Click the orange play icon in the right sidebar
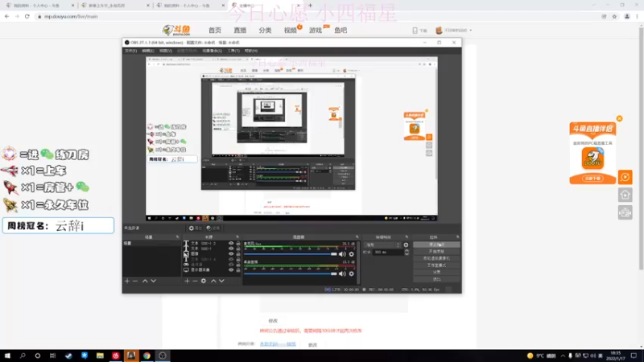644x362 pixels. point(625,177)
